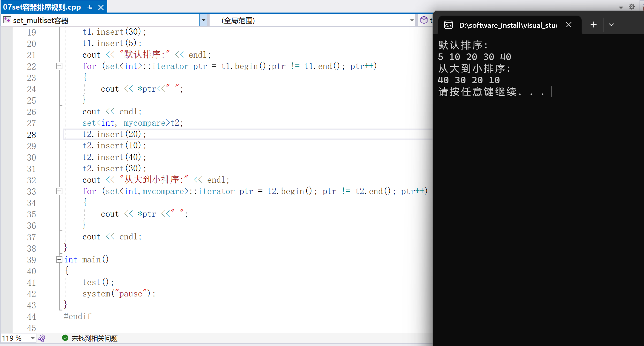Open Windows Terminal settings gear icon
Screen dimensions: 644x346
[x=632, y=7]
